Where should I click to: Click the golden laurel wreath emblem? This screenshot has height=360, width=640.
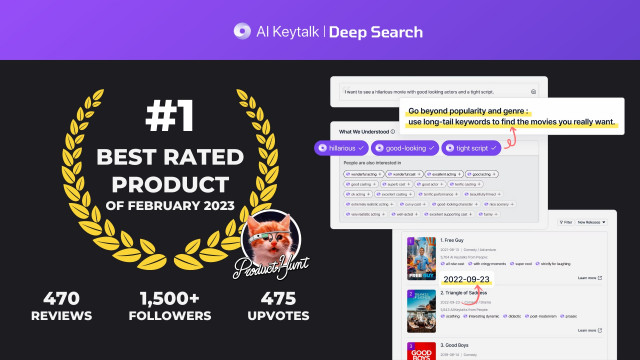click(170, 180)
